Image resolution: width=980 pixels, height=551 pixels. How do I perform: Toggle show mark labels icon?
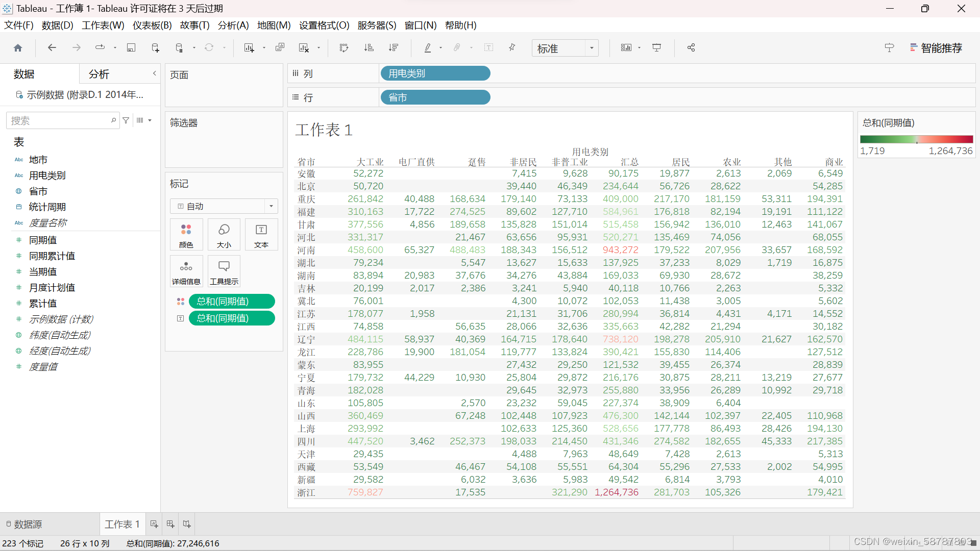(488, 48)
